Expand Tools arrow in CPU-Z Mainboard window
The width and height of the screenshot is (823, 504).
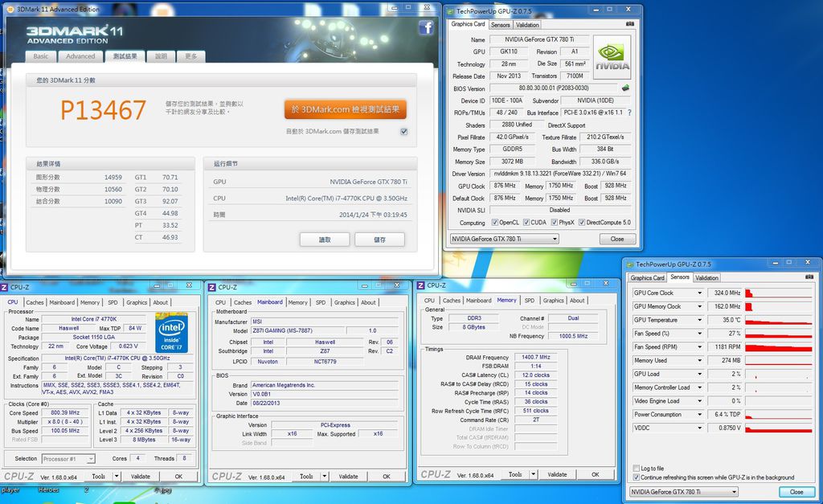point(325,477)
